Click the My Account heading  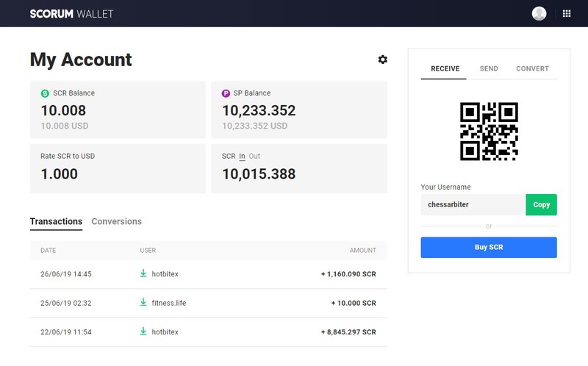pos(81,60)
